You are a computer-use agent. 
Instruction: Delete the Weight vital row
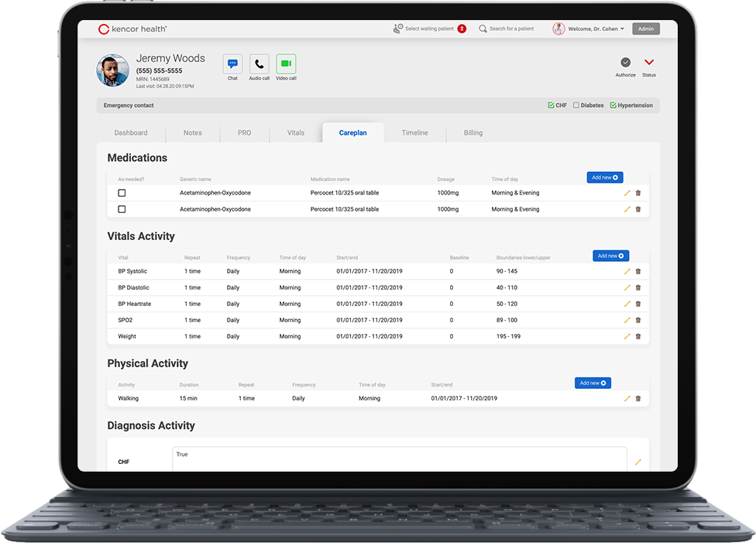(x=638, y=337)
